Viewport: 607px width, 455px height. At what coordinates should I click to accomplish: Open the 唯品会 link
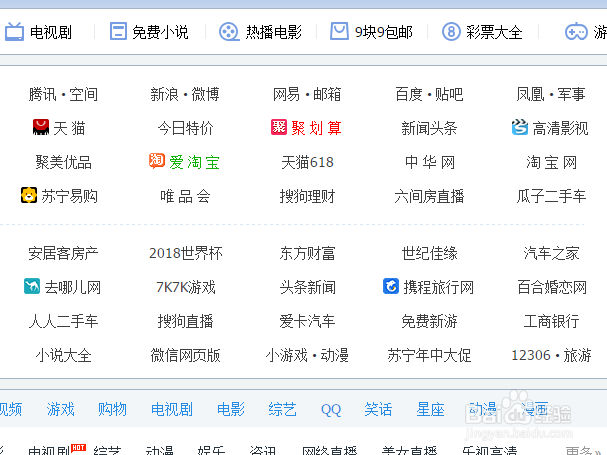(x=185, y=196)
